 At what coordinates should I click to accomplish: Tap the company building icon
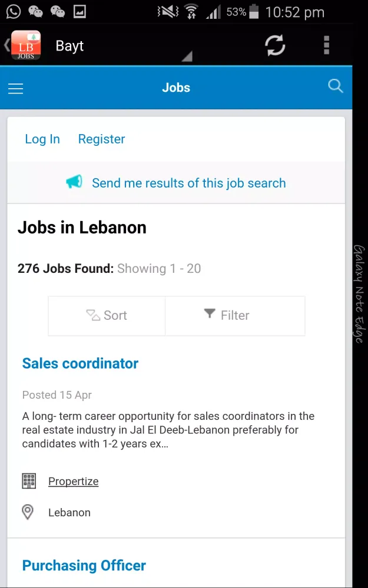[x=28, y=481]
